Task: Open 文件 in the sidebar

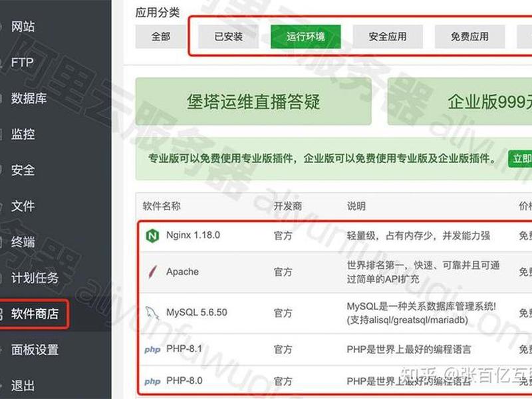Action: click(23, 206)
